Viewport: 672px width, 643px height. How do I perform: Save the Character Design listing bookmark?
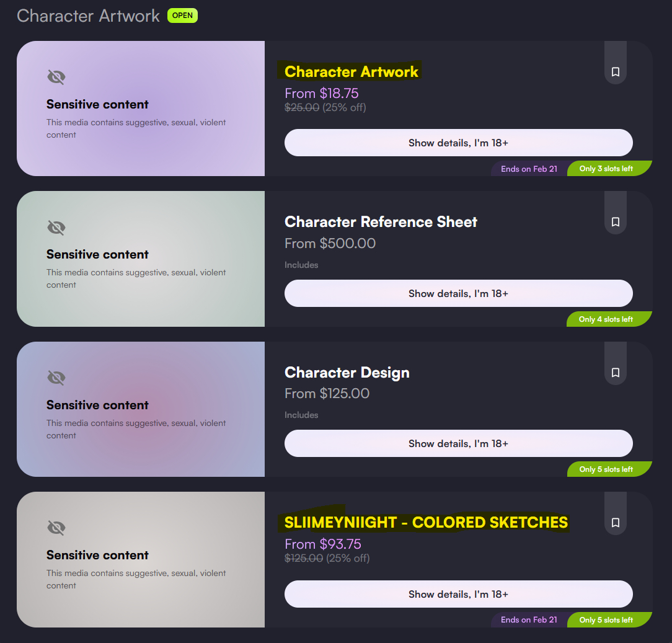click(x=615, y=373)
